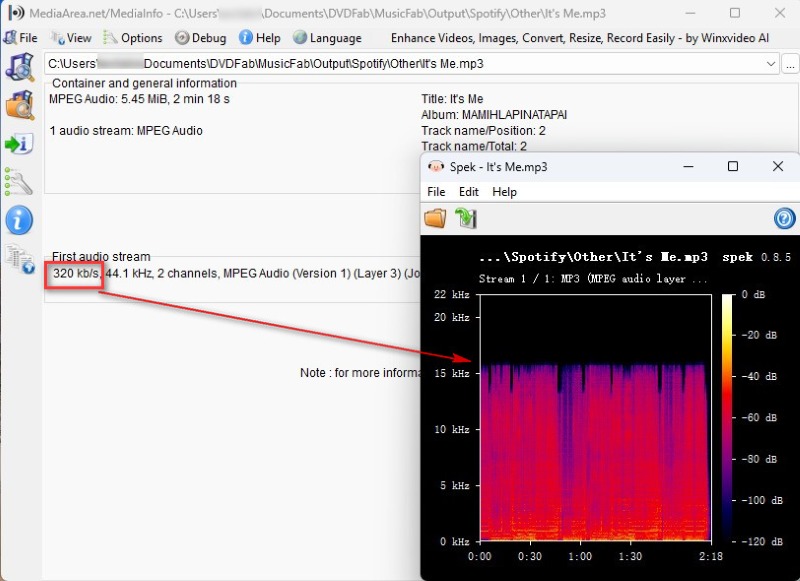Image resolution: width=800 pixels, height=581 pixels.
Task: Open MediaInfo Options menu
Action: point(133,38)
